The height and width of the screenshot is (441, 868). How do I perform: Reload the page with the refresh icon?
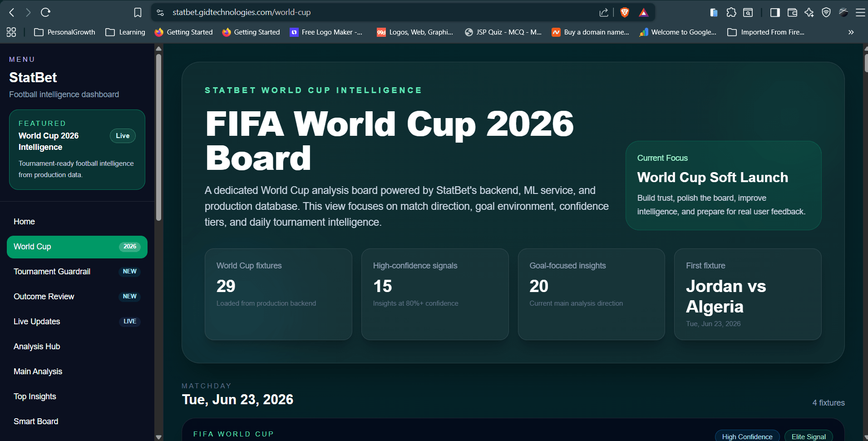tap(45, 12)
